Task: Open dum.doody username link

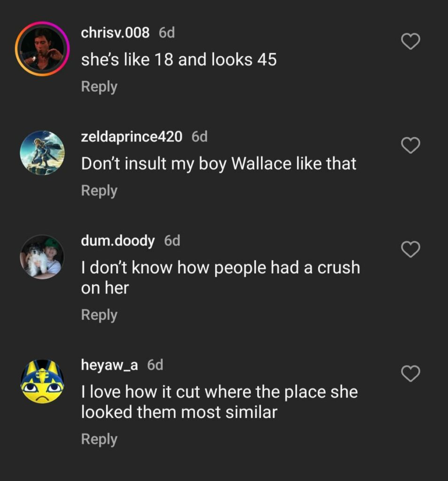Action: click(118, 240)
